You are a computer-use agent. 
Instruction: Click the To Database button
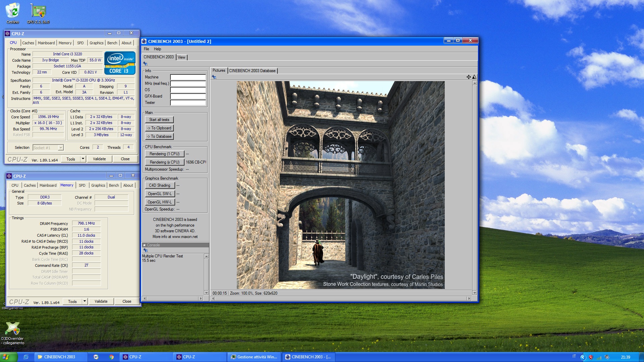tap(159, 136)
